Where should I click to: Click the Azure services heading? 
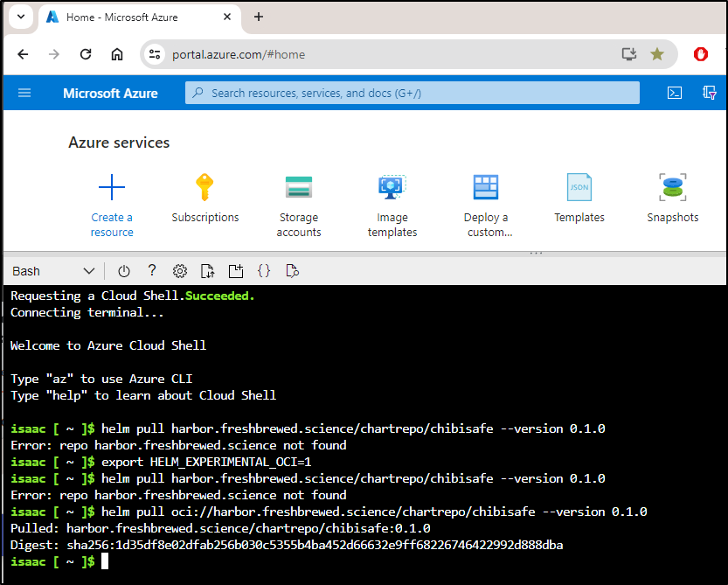(x=119, y=143)
